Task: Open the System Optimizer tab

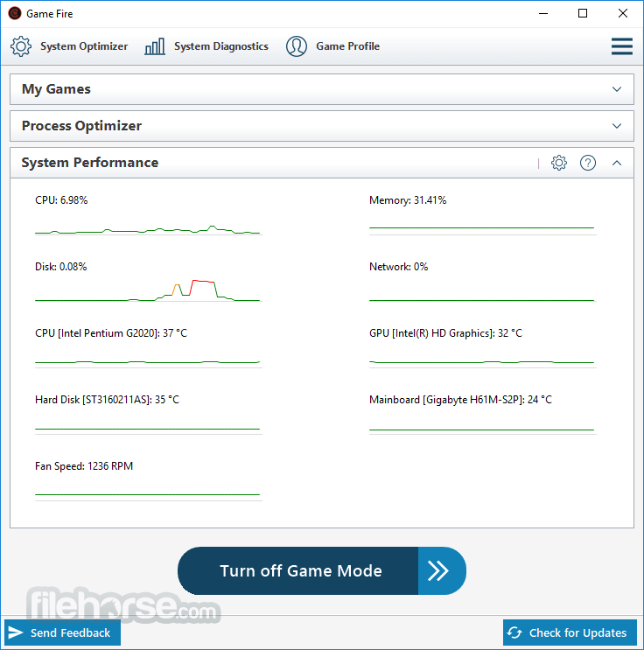Action: tap(69, 46)
